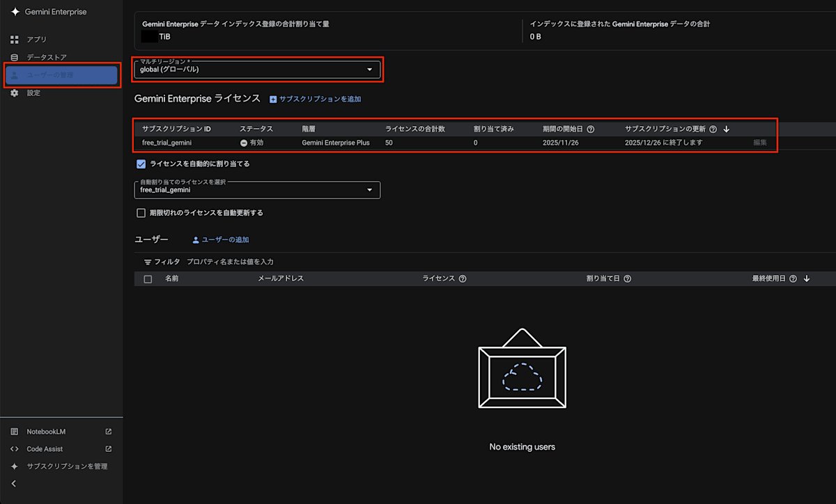Collapse the sidebar with the chevron arrow
836x504 pixels.
pos(14,484)
